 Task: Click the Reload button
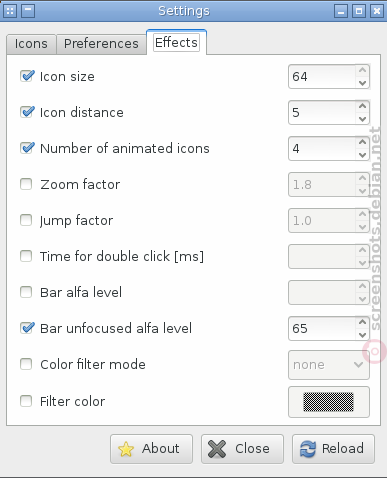click(x=333, y=449)
